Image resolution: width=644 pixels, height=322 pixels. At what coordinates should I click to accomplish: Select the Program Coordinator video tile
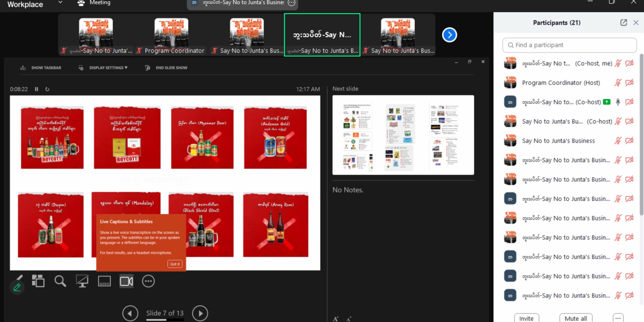(171, 35)
